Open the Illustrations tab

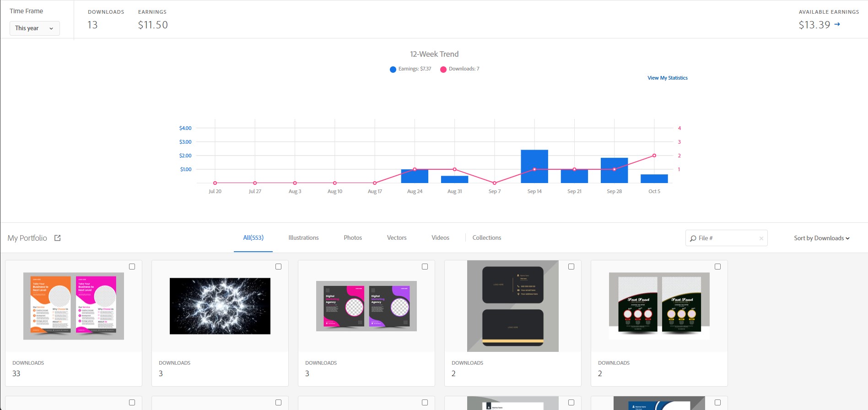click(303, 238)
